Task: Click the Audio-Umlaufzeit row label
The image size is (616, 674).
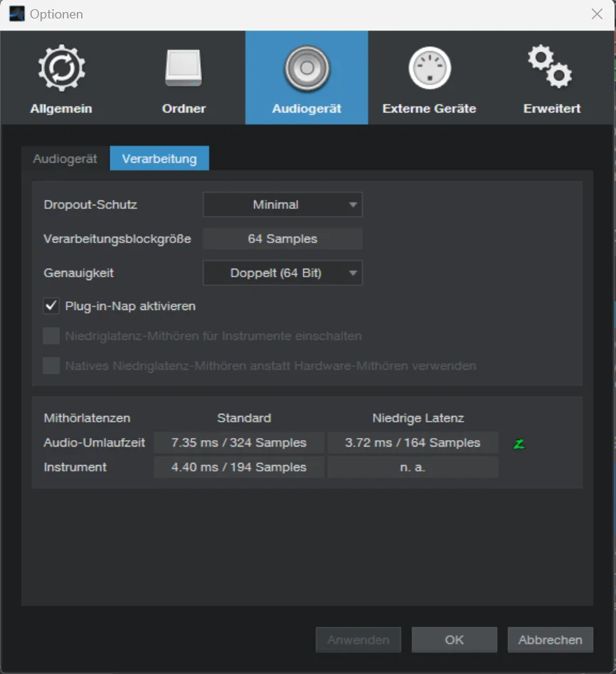Action: [x=94, y=442]
